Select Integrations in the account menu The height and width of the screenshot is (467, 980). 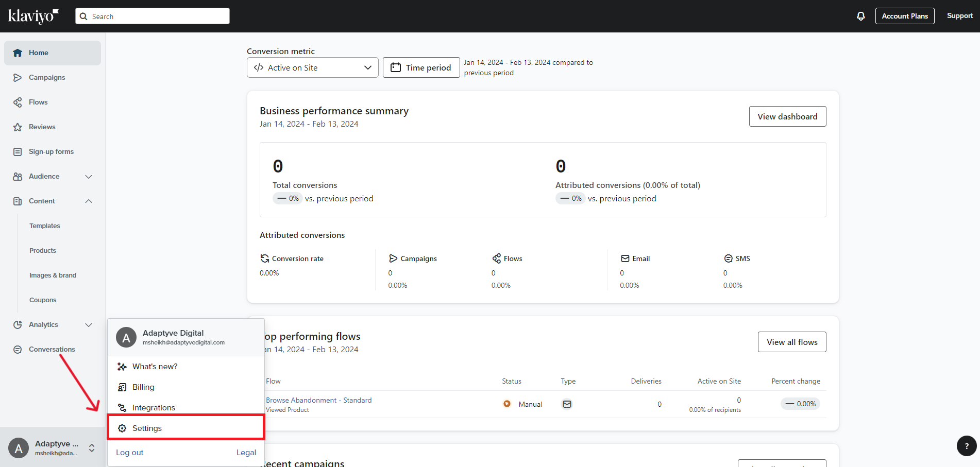154,407
